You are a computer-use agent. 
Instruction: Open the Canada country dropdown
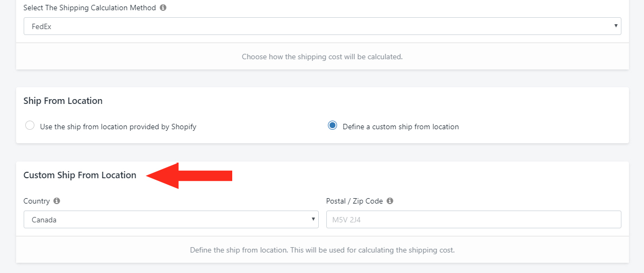[171, 220]
